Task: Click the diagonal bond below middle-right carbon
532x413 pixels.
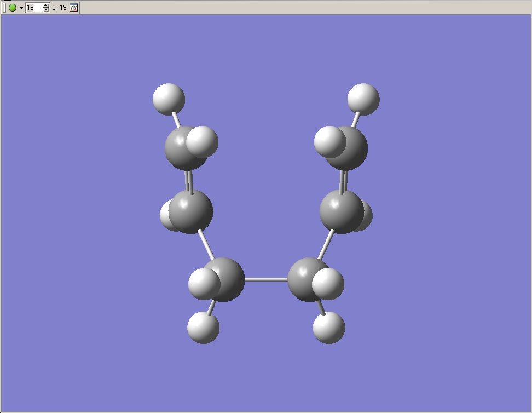Action: coord(326,244)
